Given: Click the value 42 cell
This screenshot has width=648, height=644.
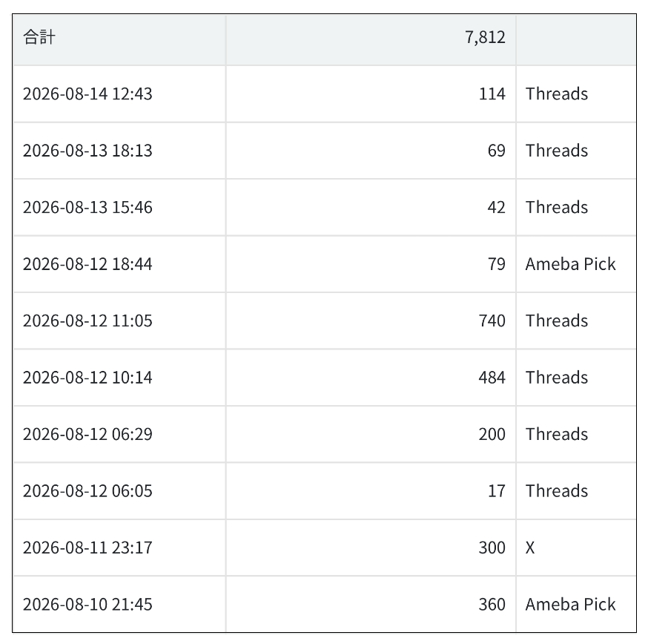Looking at the screenshot, I should point(371,207).
